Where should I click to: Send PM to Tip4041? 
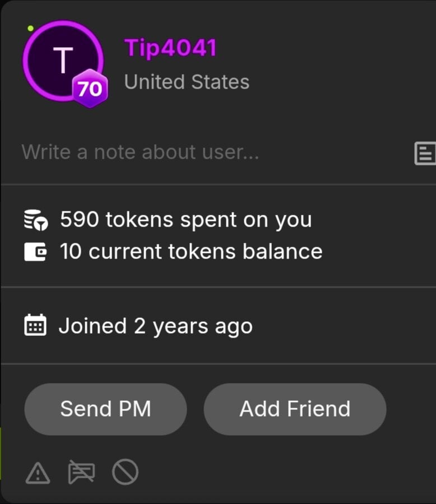coord(105,409)
